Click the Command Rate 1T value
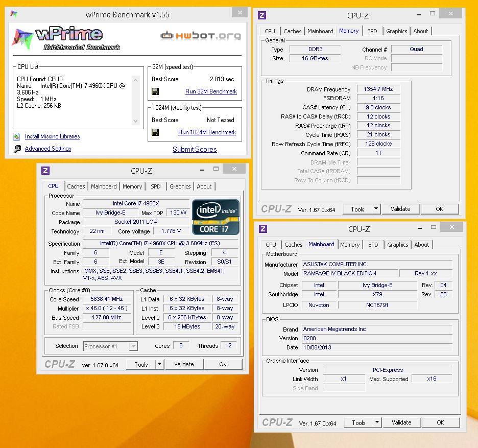This screenshot has width=478, height=448. point(378,153)
